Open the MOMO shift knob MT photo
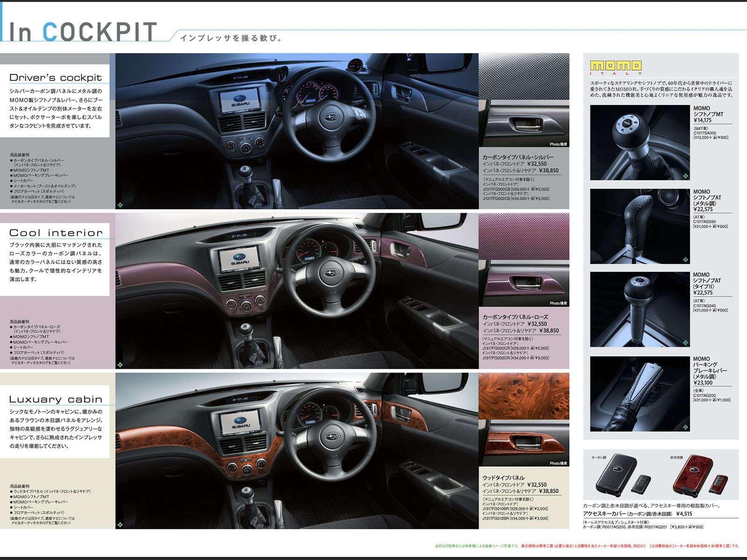Screen dimensions: 747x560 pos(640,142)
